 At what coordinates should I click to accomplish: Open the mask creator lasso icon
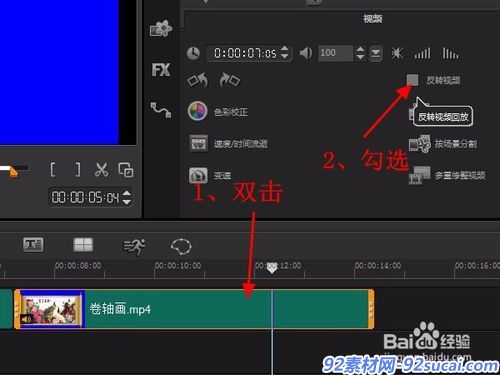tap(181, 246)
